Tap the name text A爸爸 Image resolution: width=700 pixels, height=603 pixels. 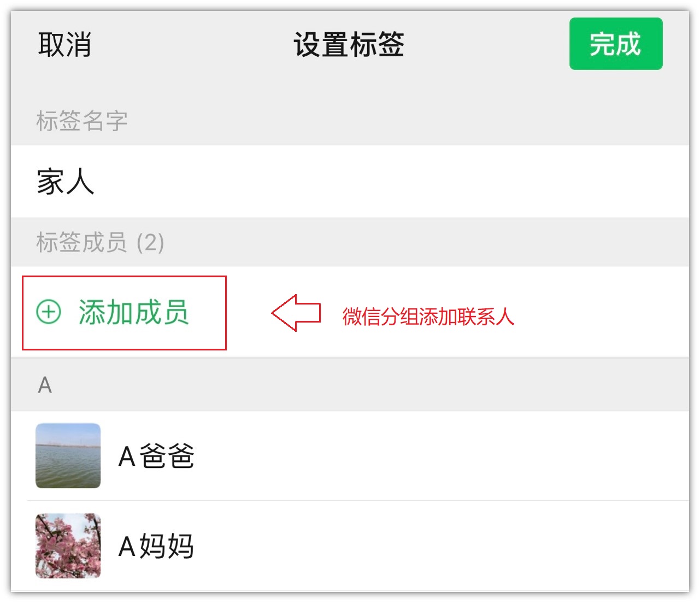(157, 456)
